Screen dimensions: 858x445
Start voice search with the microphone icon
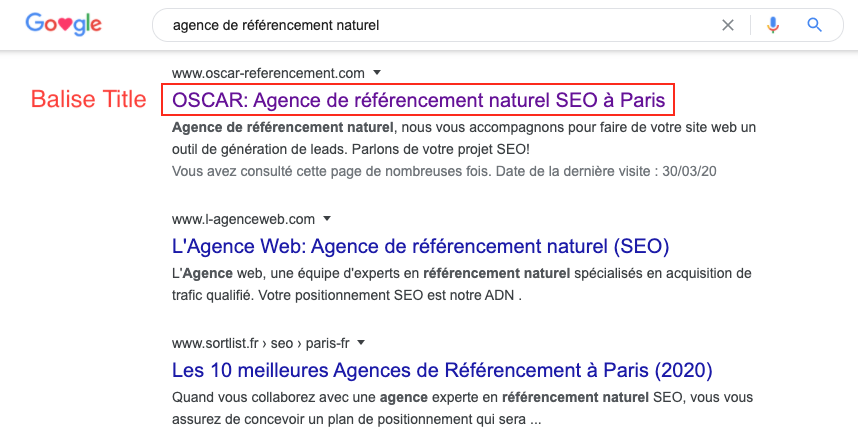(x=773, y=25)
